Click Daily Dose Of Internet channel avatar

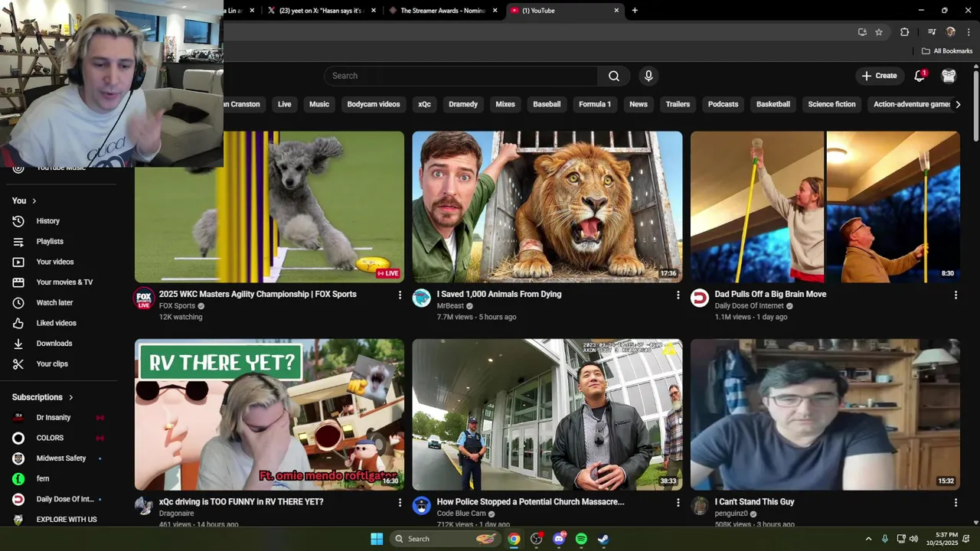tap(700, 298)
